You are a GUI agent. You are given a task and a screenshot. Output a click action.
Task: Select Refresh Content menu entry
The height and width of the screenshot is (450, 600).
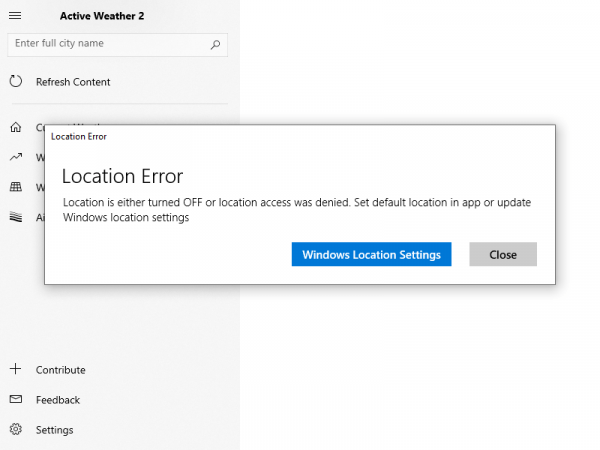pyautogui.click(x=73, y=82)
